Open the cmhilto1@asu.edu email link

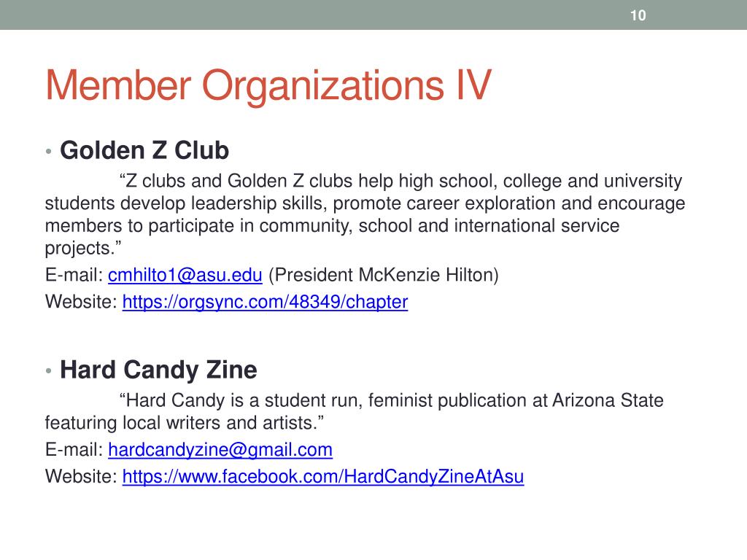(x=185, y=275)
